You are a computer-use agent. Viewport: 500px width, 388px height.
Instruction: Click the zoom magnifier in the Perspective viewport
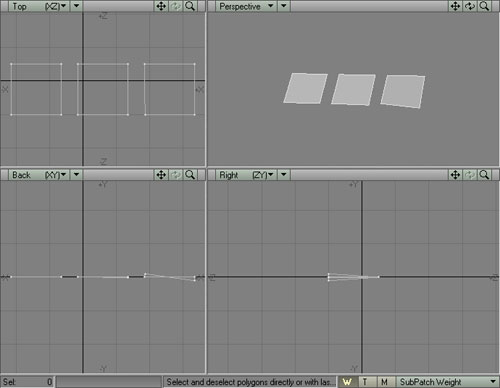coord(484,6)
